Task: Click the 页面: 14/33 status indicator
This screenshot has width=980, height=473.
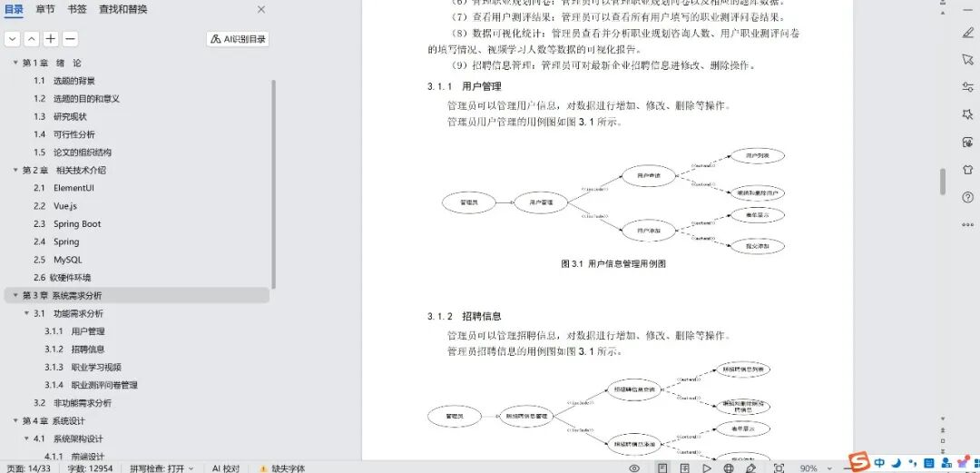Action: 28,468
